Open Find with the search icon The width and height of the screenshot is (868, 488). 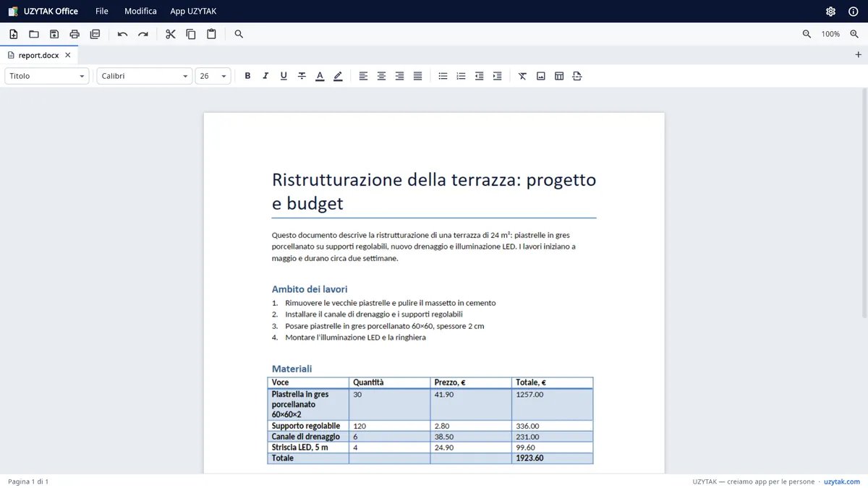pos(239,34)
